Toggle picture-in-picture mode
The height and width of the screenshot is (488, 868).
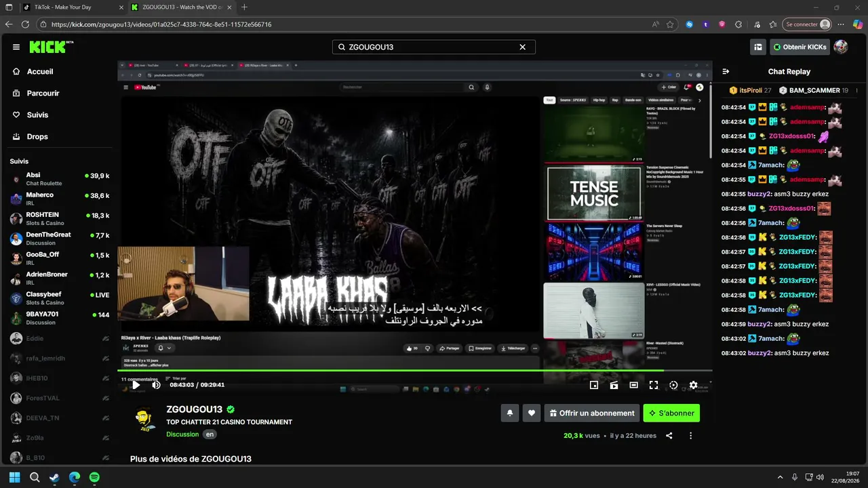pyautogui.click(x=594, y=385)
